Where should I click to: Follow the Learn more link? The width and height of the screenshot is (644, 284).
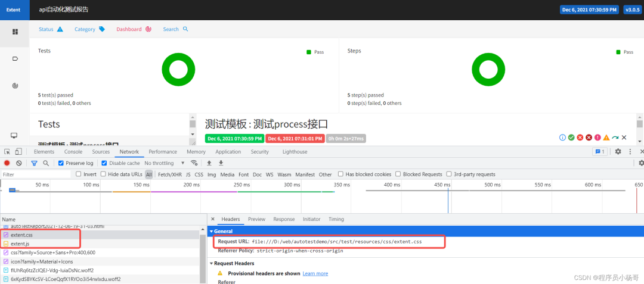pyautogui.click(x=315, y=273)
